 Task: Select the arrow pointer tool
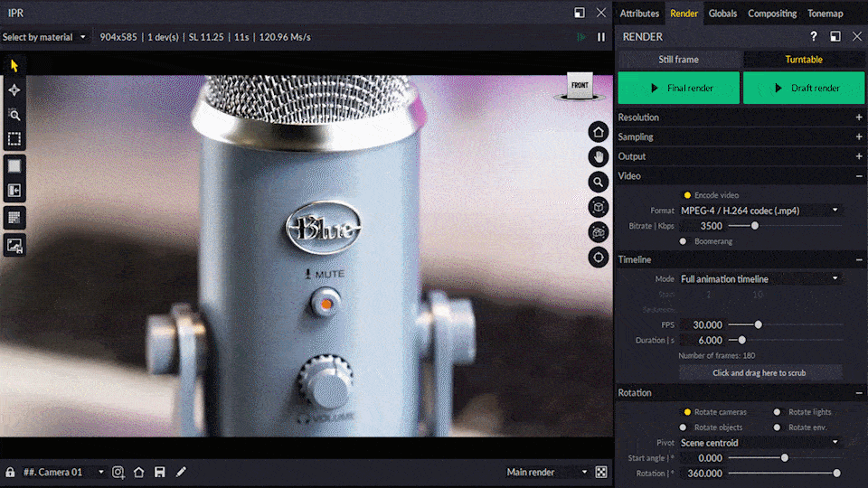click(x=14, y=66)
